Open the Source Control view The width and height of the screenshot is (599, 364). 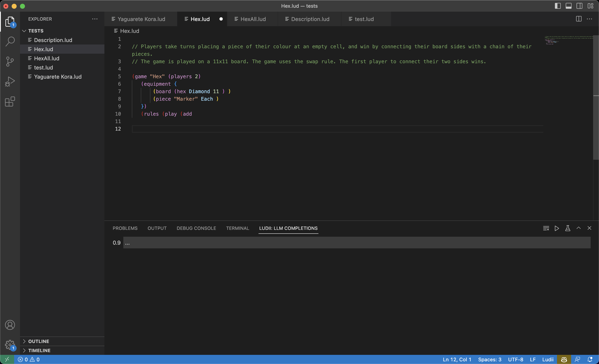[x=10, y=62]
